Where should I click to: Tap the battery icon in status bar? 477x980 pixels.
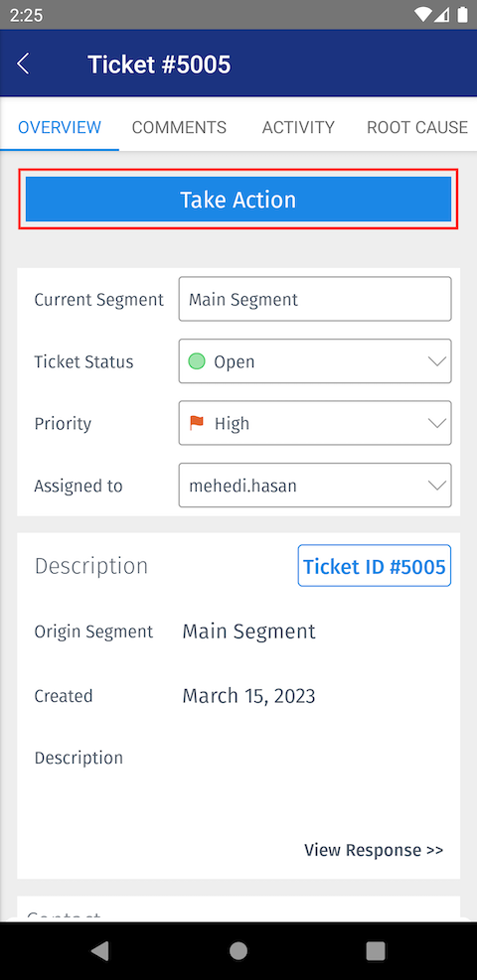[x=461, y=14]
